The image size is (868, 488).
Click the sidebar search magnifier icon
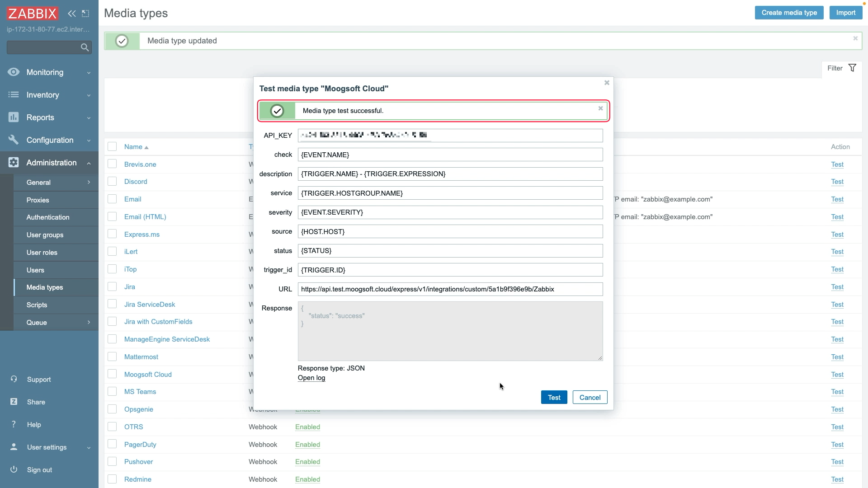(85, 47)
